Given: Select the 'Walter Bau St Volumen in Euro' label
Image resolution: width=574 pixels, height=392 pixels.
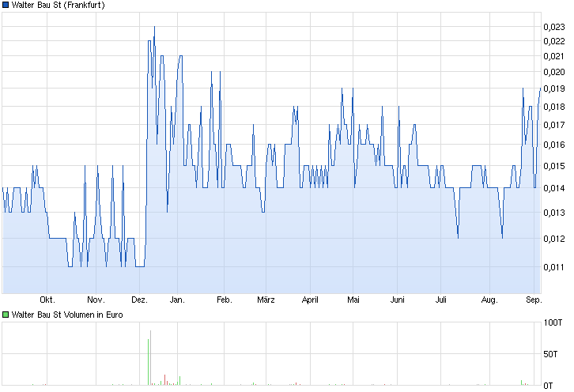Looking at the screenshot, I should pyautogui.click(x=67, y=315).
